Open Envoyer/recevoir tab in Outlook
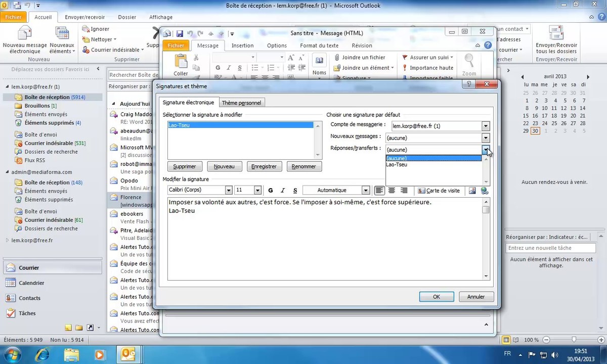 84,17
